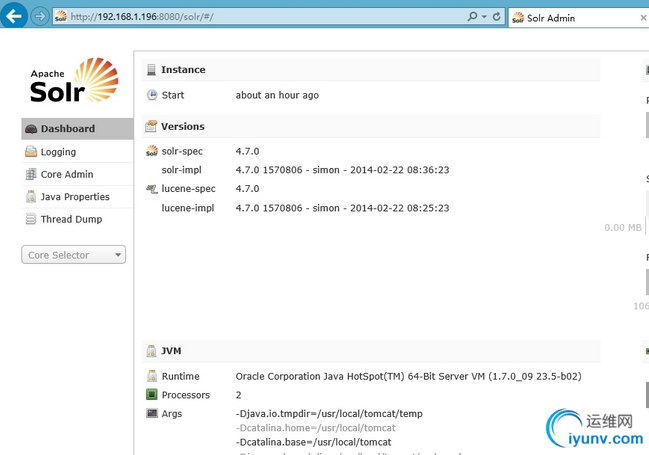
Task: Click the JVM section heading
Action: [171, 351]
